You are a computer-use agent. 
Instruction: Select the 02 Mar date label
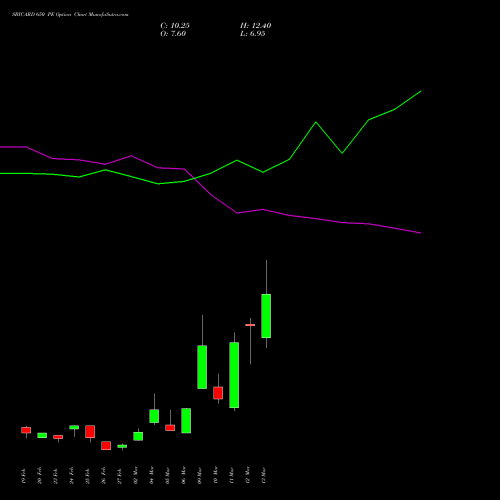pyautogui.click(x=136, y=476)
